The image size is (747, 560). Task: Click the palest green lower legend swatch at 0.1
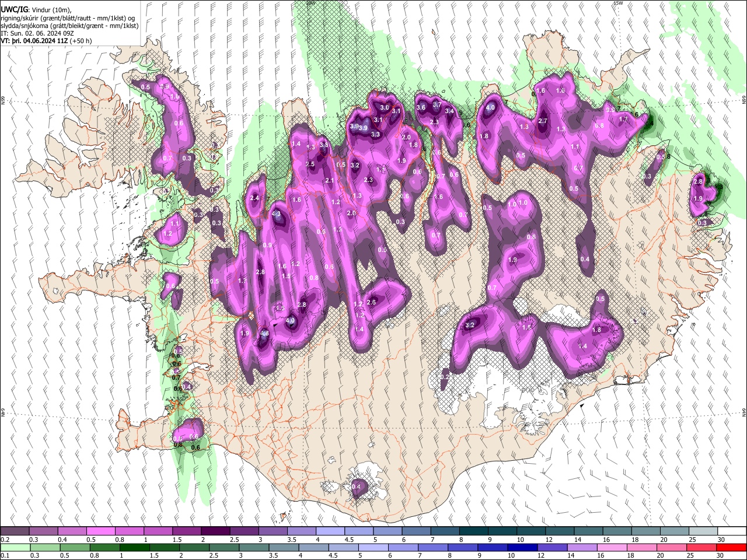15,547
